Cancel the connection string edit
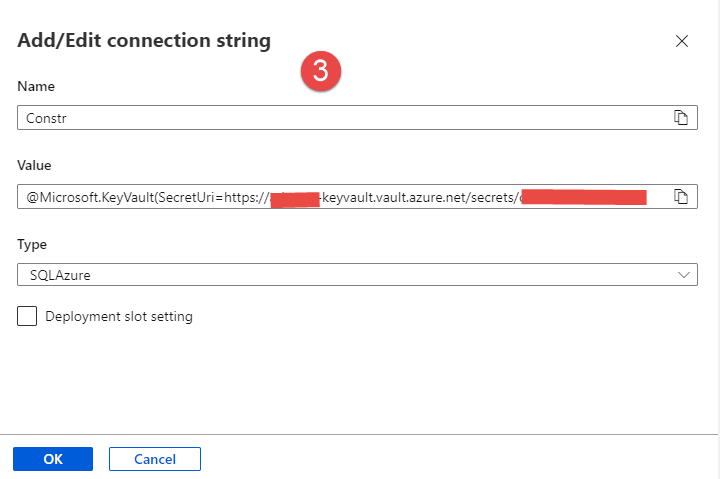The height and width of the screenshot is (479, 720). (x=155, y=458)
